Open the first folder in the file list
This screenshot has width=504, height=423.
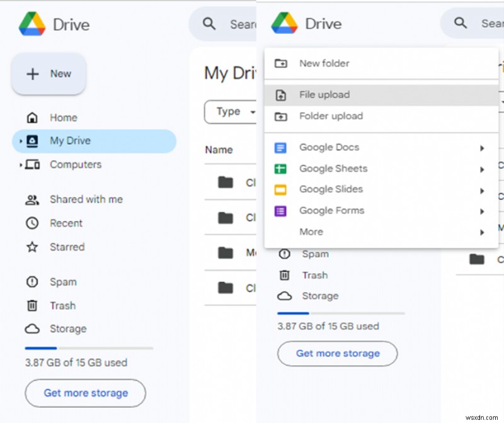tap(230, 183)
